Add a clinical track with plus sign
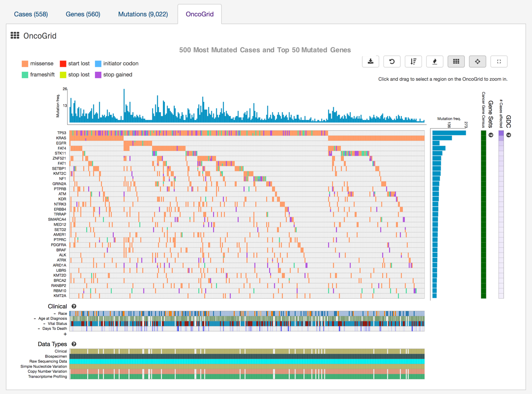Image resolution: width=532 pixels, height=394 pixels. click(x=65, y=334)
